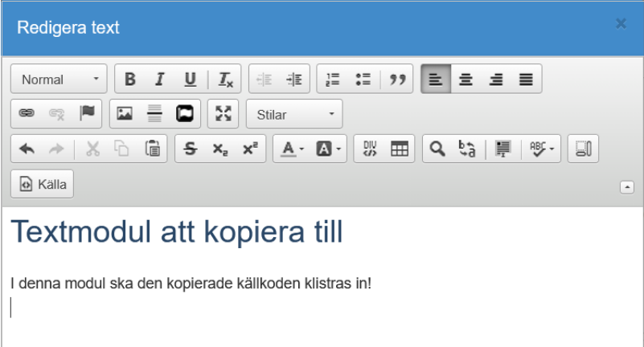Collapse the toolbar with the arrow button

point(628,186)
